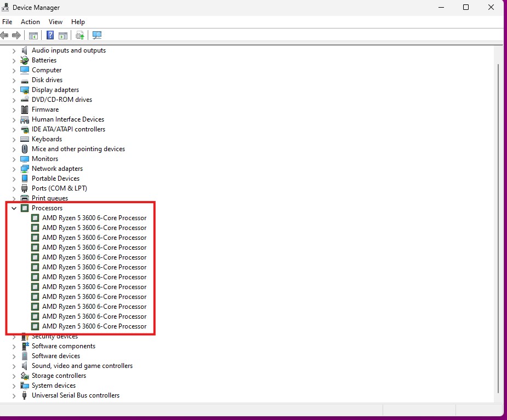The width and height of the screenshot is (507, 420).
Task: Click the Update device driver toolbar icon
Action: (x=80, y=36)
